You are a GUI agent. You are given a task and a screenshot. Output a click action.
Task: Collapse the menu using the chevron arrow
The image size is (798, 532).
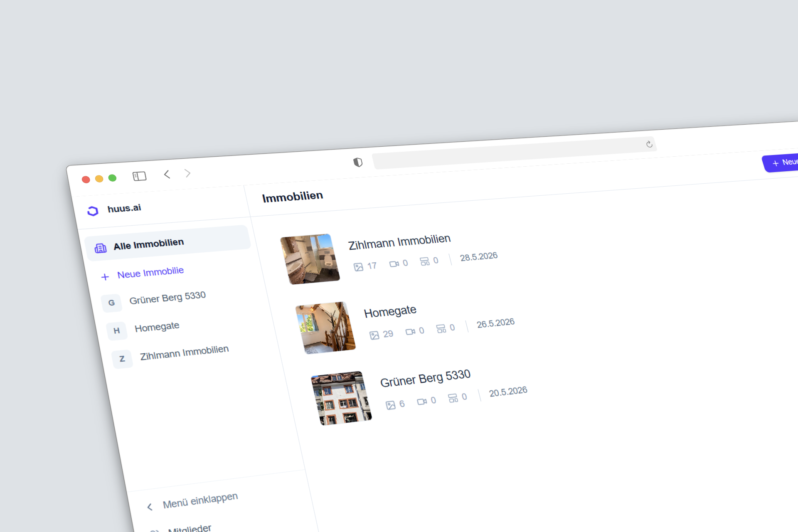(150, 507)
